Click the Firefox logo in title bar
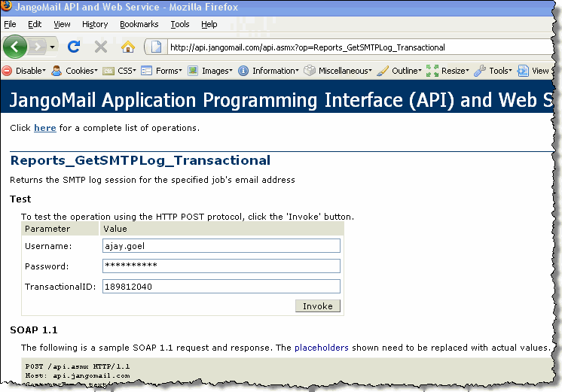Viewport: 562px width, 392px height. click(x=6, y=6)
